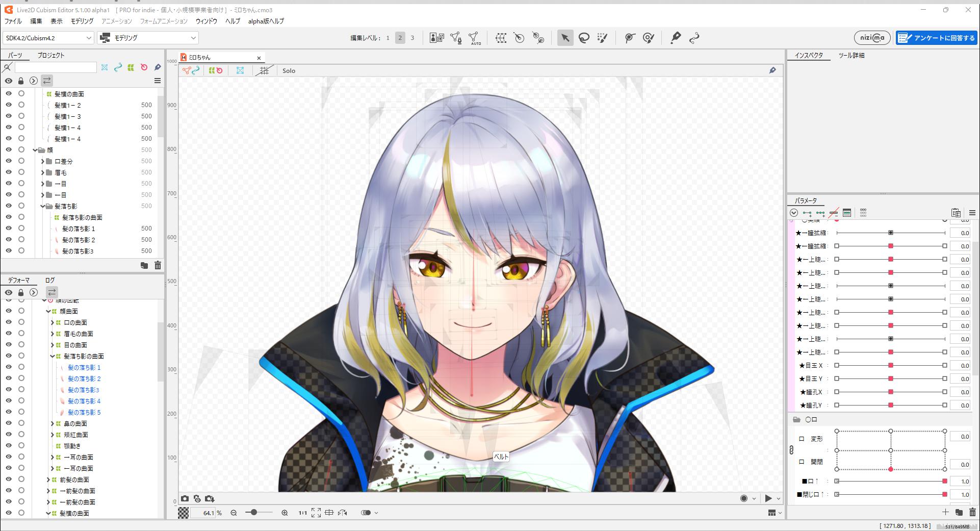This screenshot has width=980, height=531.
Task: Select the Arrow selection tool
Action: pyautogui.click(x=565, y=37)
